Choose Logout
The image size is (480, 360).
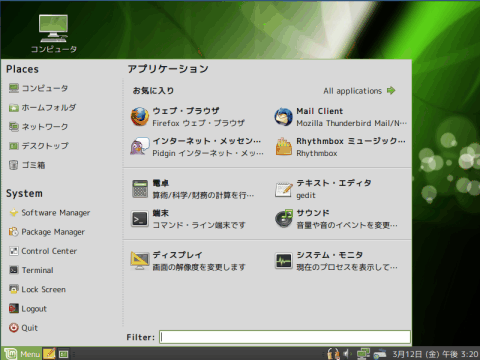point(28,309)
